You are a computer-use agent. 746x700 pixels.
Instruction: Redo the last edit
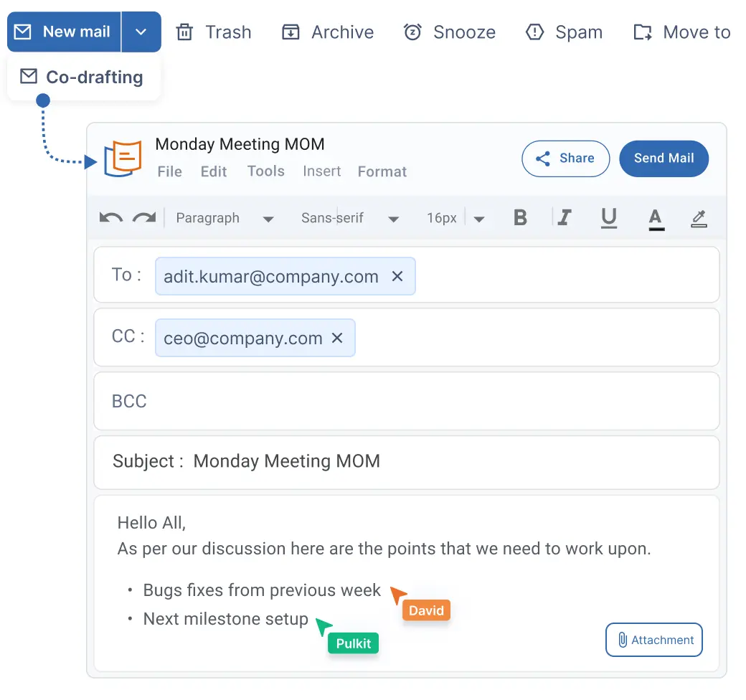[145, 218]
